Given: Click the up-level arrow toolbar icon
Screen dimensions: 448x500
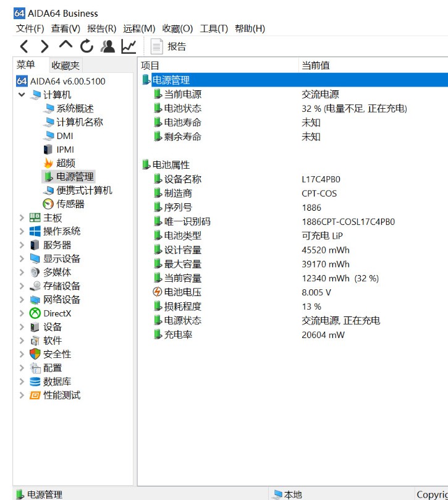Looking at the screenshot, I should click(x=66, y=44).
